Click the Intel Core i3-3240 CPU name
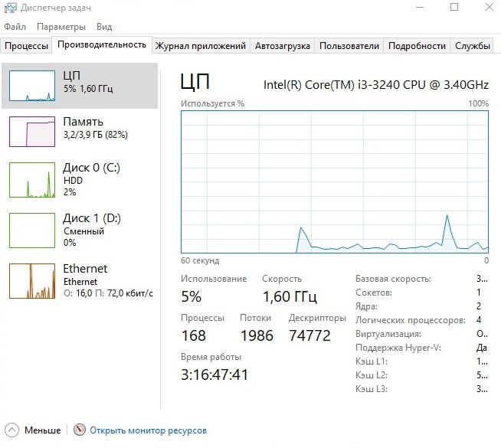501x448 pixels. click(x=375, y=85)
